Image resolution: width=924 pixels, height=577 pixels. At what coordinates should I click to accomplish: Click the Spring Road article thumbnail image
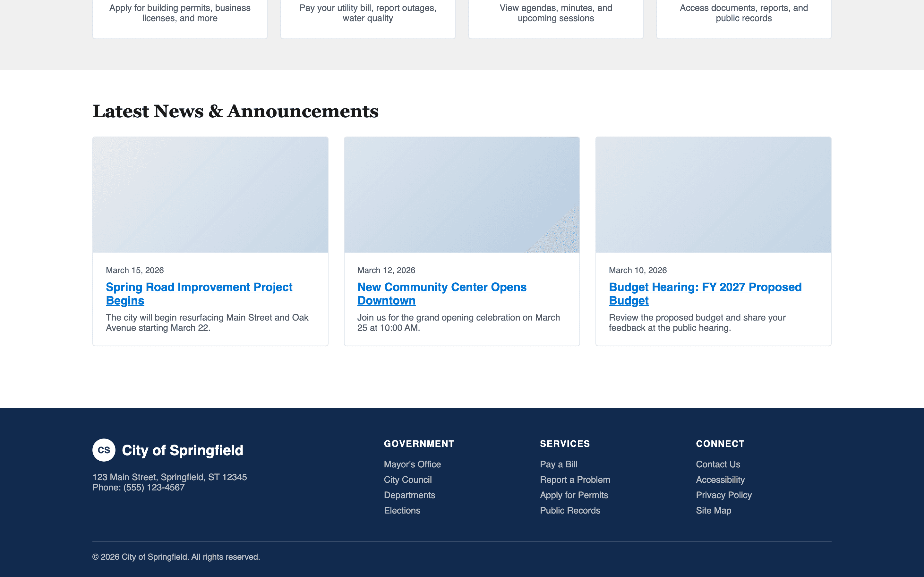[210, 195]
